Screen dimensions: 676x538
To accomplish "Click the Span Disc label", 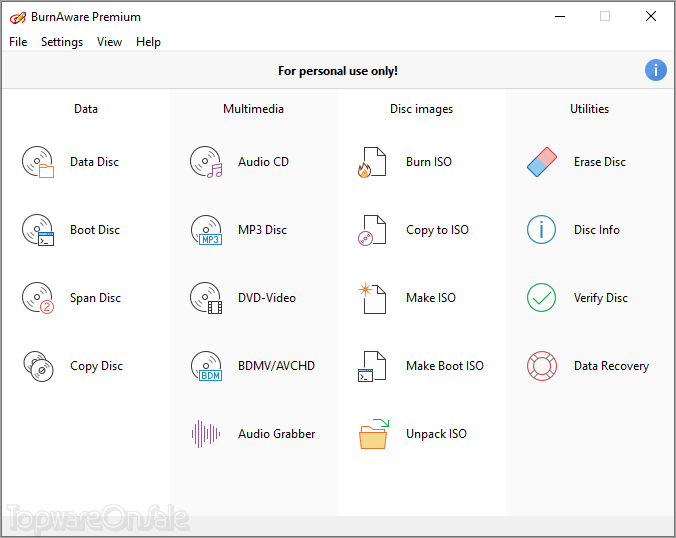I will 95,298.
